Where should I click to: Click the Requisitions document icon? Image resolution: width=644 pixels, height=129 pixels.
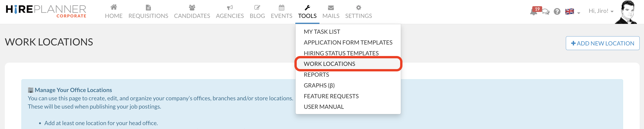[148, 8]
